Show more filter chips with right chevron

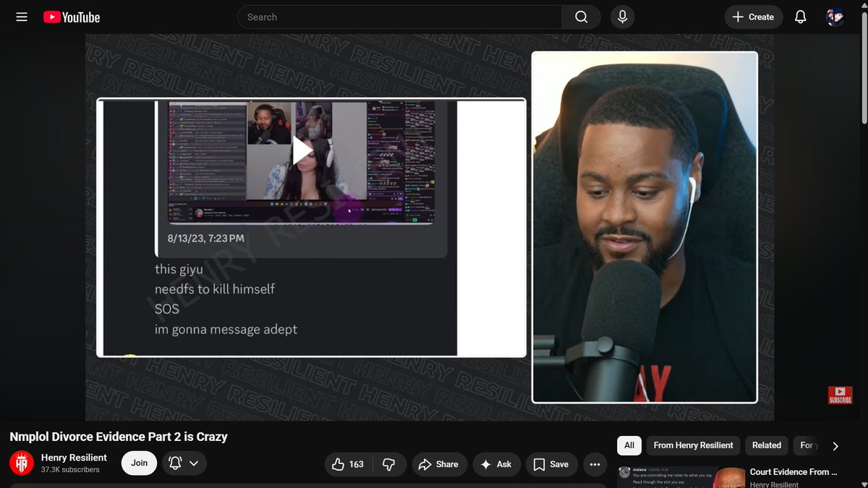click(x=835, y=446)
